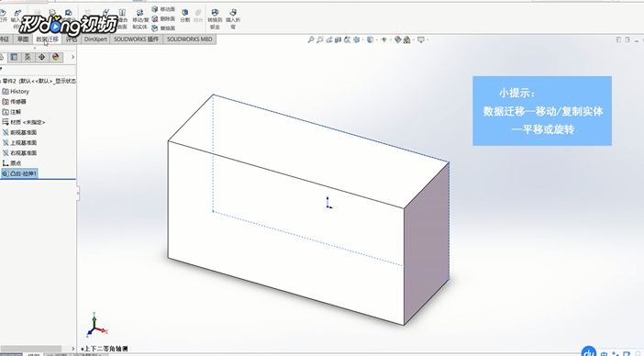Select History folder in feature tree

click(16, 91)
